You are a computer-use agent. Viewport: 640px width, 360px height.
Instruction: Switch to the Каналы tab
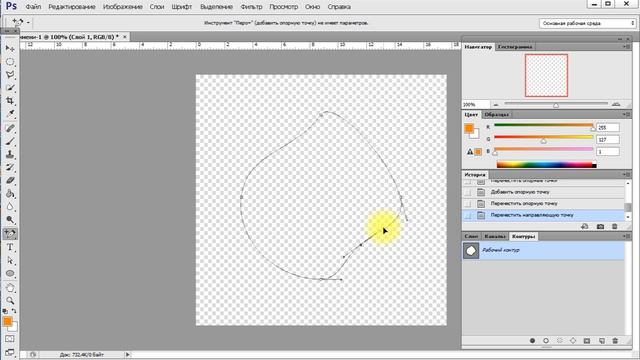(495, 236)
